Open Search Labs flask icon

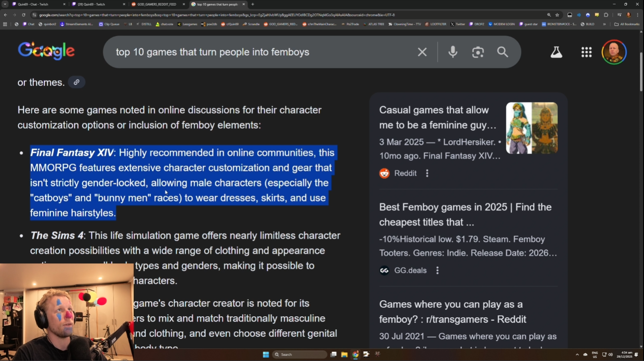[556, 52]
